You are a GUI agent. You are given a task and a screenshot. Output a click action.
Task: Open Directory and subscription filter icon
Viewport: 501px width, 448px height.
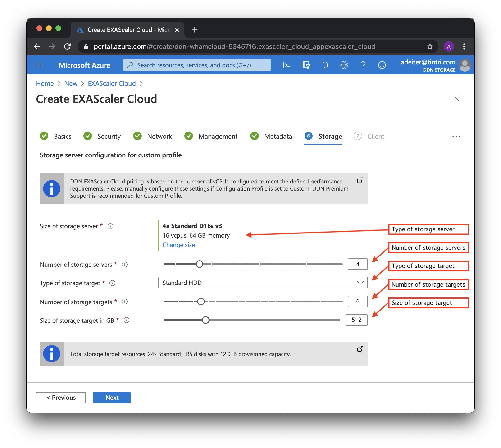pos(306,65)
